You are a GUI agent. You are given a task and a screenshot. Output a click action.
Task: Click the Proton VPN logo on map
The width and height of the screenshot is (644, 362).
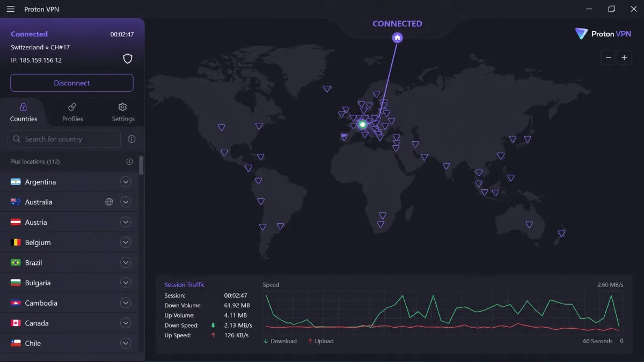point(603,34)
